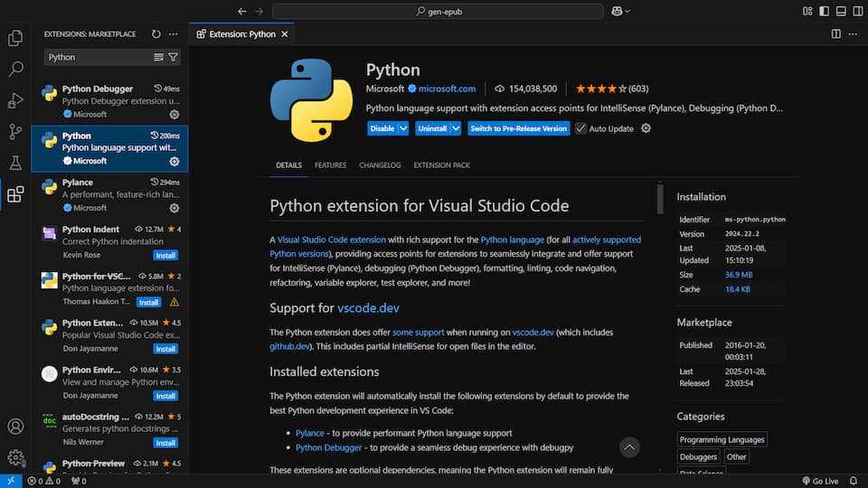868x488 pixels.
Task: Install the Python Extension Pack
Action: click(165, 349)
